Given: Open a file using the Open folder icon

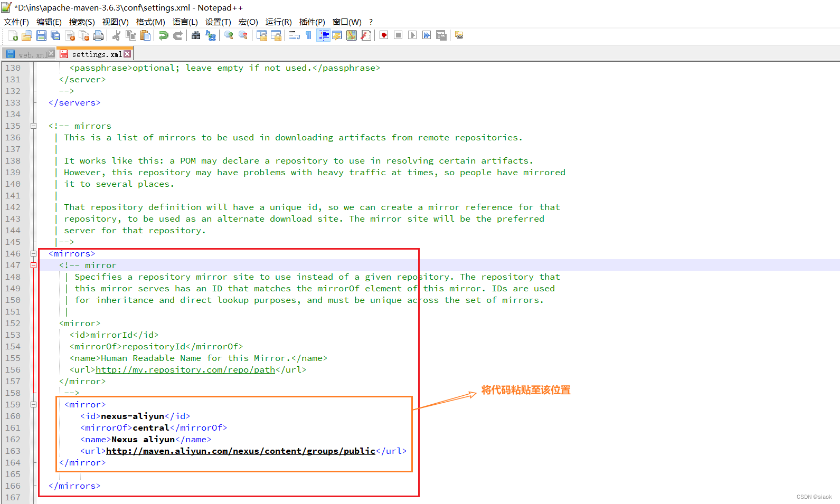Looking at the screenshot, I should [27, 35].
